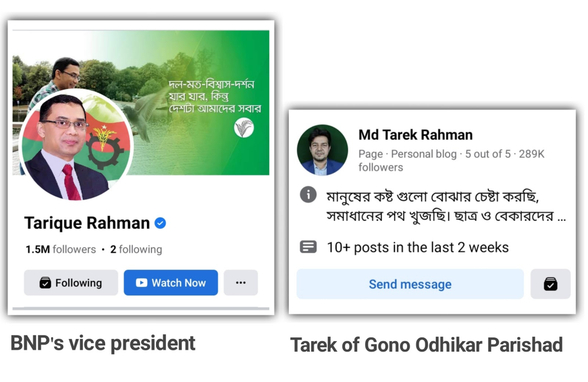Open Md Tarek Rahman's profile picture

click(322, 150)
